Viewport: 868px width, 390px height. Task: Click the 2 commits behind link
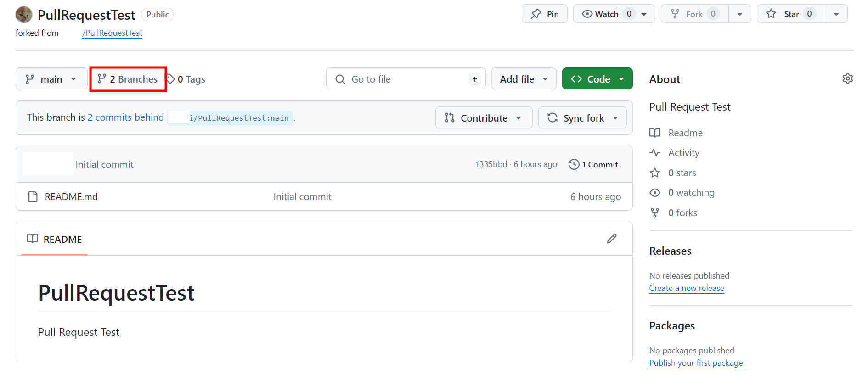click(126, 117)
